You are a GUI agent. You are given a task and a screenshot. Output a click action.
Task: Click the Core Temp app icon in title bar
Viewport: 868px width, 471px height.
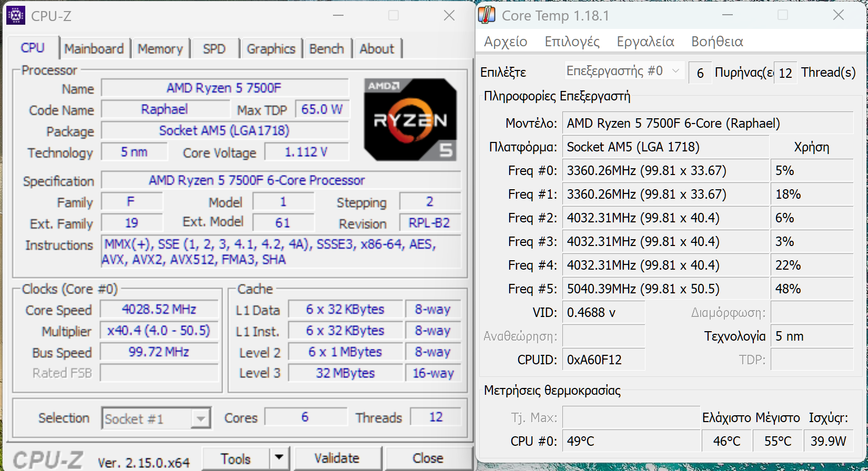(487, 15)
